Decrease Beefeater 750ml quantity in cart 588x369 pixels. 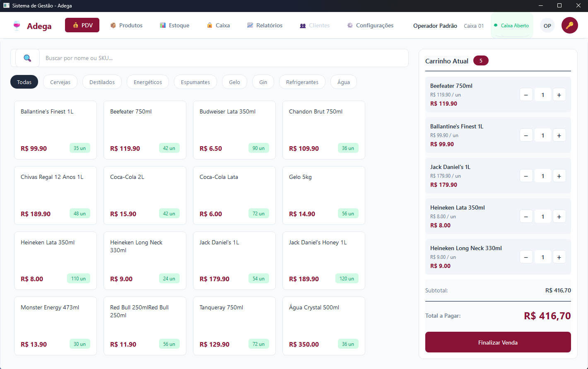pyautogui.click(x=526, y=95)
